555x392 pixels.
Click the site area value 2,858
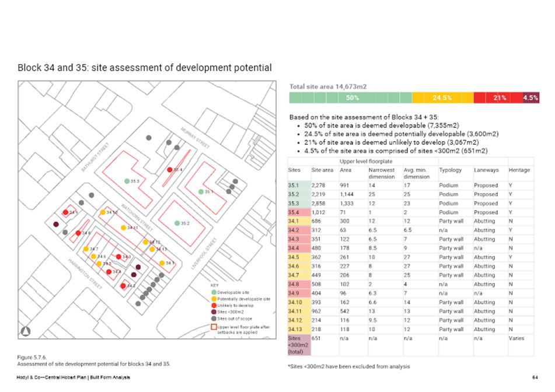(x=318, y=204)
